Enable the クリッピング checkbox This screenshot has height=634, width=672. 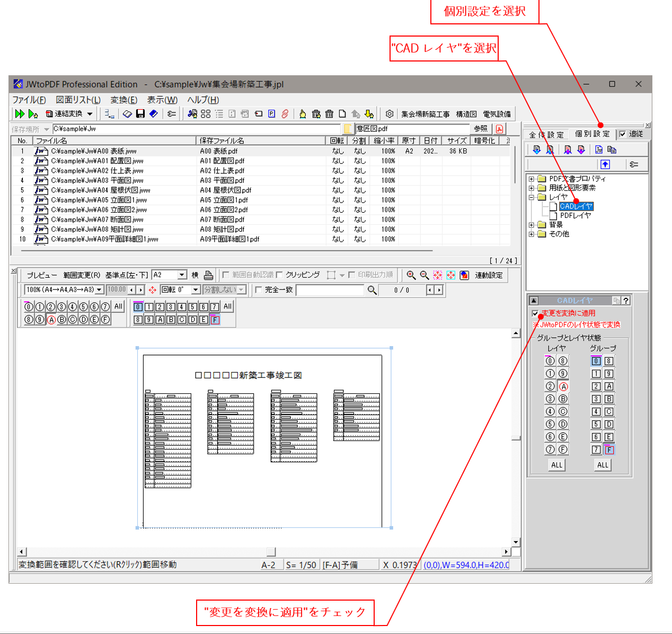(280, 275)
